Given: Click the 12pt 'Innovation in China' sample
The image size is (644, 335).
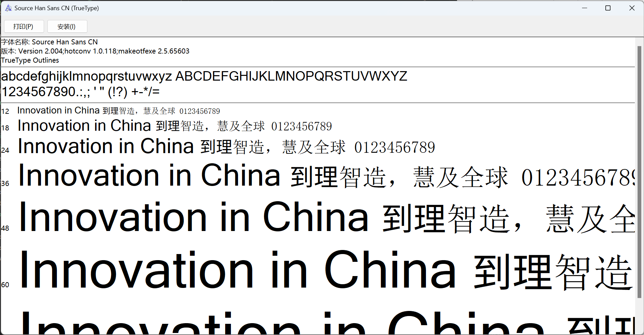Looking at the screenshot, I should point(58,110).
